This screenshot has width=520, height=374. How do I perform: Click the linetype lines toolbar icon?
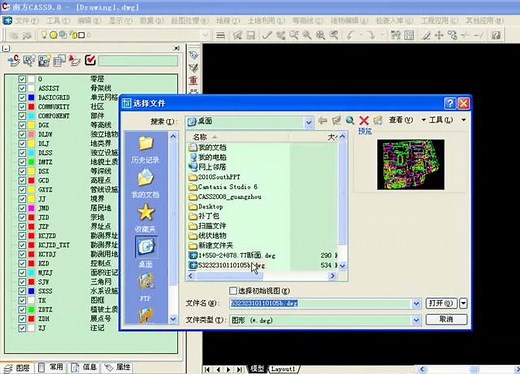click(221, 35)
